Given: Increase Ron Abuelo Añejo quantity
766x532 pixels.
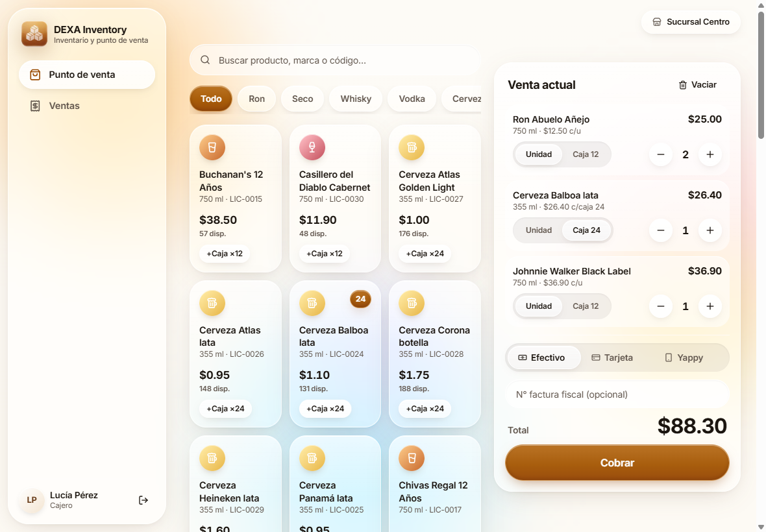Looking at the screenshot, I should coord(710,154).
